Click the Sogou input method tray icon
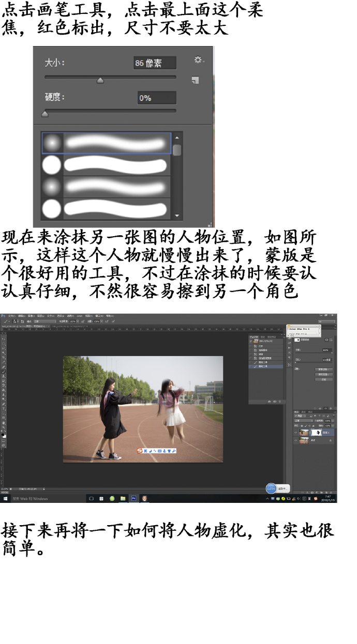Viewport: 357px width, 644px height. pyautogui.click(x=316, y=499)
